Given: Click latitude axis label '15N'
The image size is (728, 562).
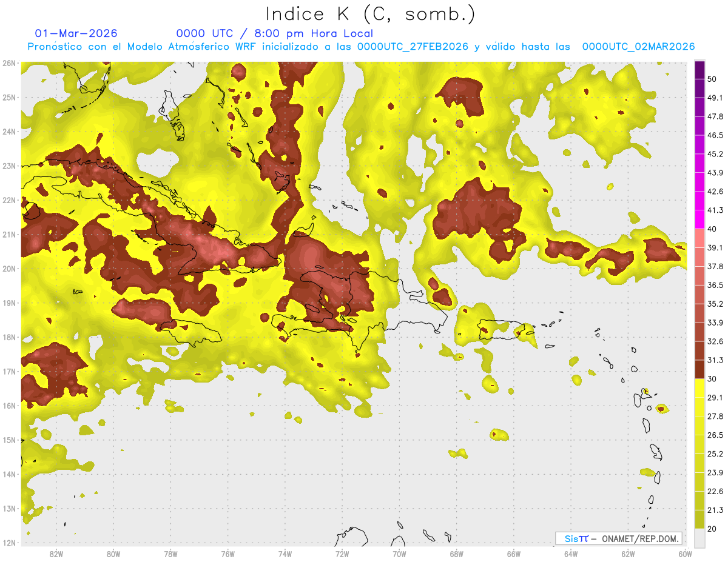Looking at the screenshot, I should point(9,440).
